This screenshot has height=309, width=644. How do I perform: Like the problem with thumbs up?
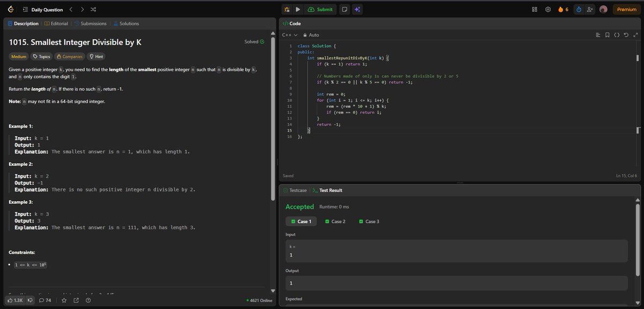click(14, 300)
